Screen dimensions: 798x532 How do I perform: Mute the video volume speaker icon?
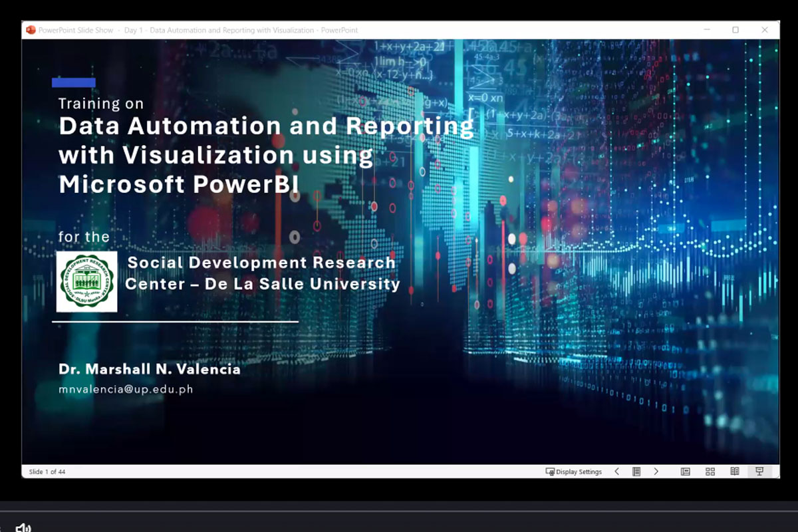23,527
